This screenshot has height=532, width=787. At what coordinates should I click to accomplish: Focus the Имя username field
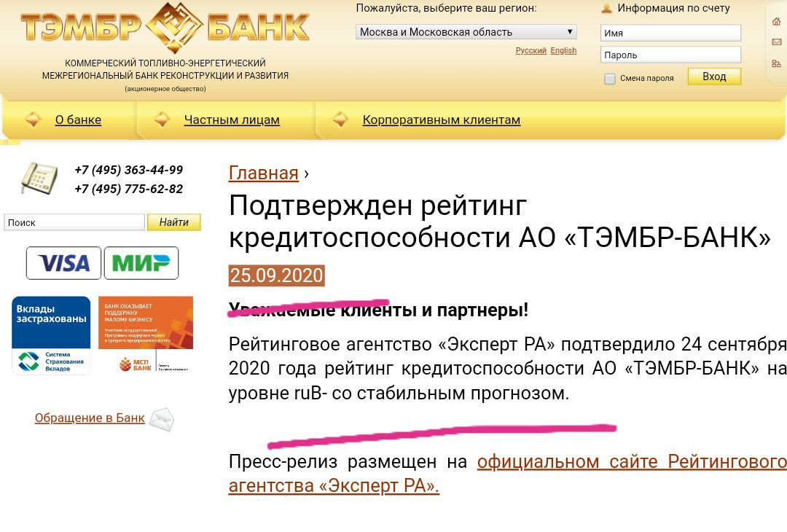670,33
